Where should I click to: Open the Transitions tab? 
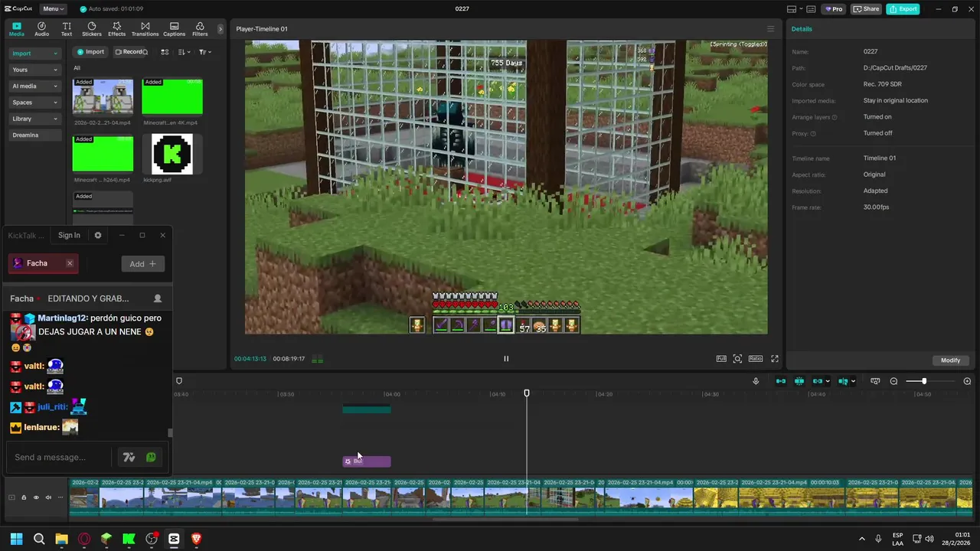(x=145, y=29)
